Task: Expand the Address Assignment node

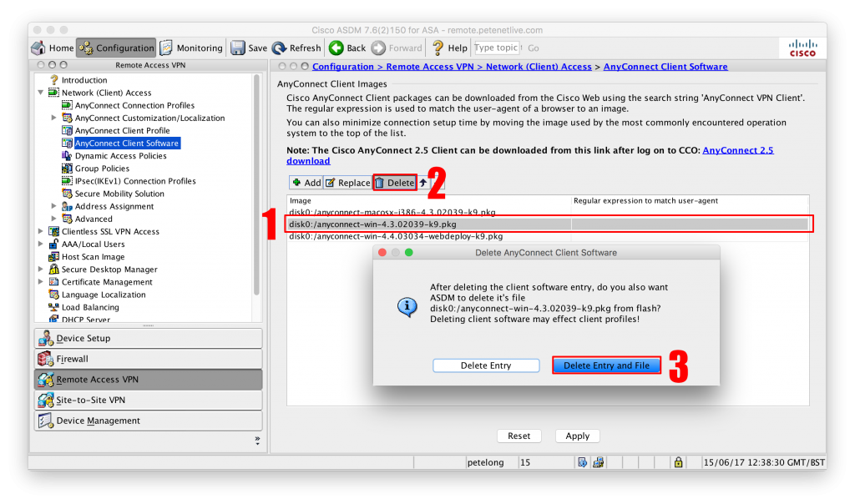Action: pyautogui.click(x=53, y=206)
